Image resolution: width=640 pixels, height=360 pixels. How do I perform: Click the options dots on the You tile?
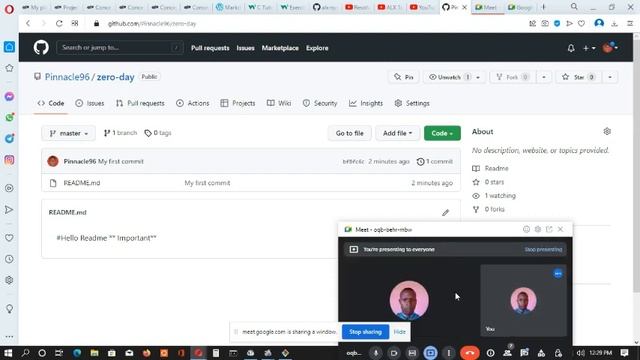[558, 273]
